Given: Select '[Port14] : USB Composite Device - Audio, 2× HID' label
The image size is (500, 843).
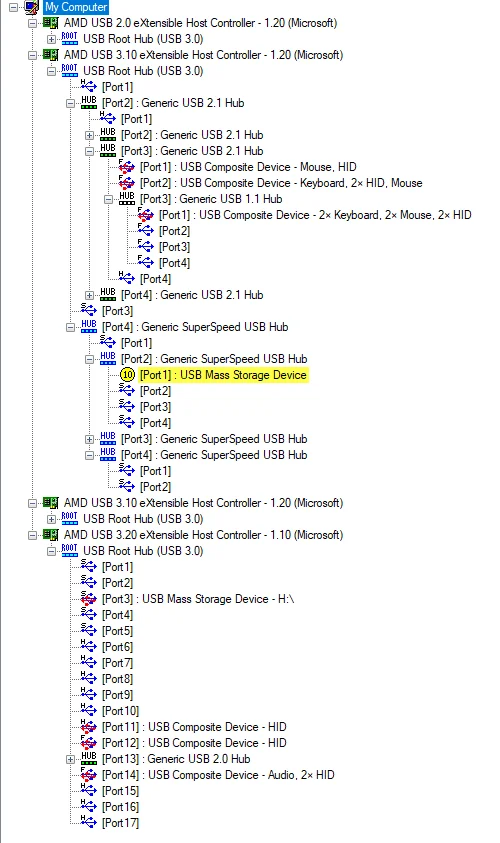Looking at the screenshot, I should [218, 775].
